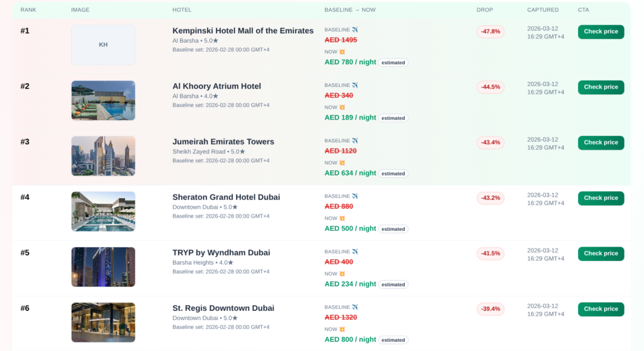Click the Kempinski KH placeholder image

[x=103, y=45]
